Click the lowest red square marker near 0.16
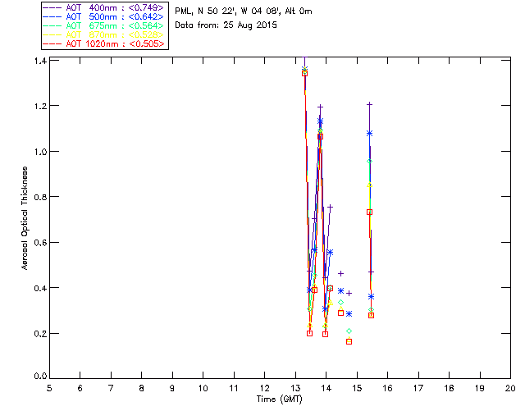 click(349, 341)
